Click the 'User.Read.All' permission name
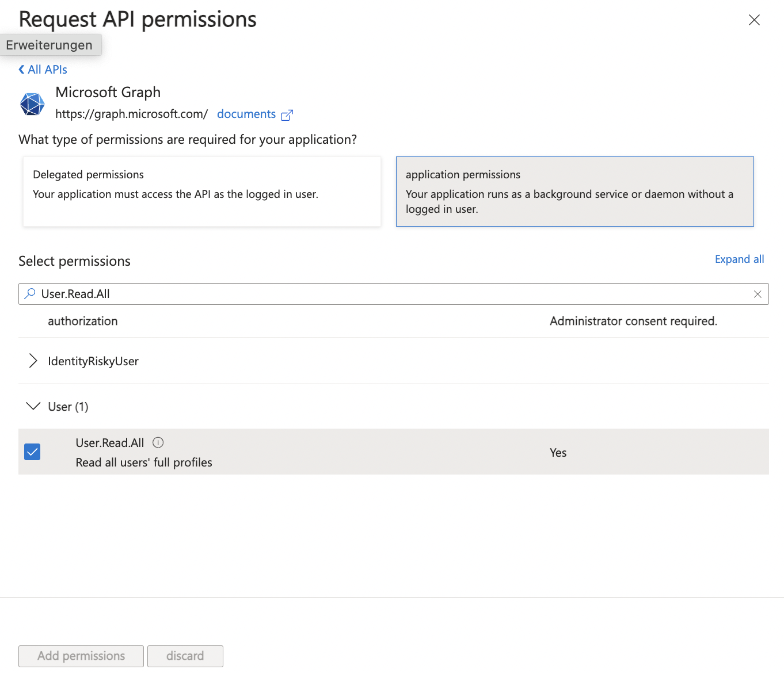 tap(110, 443)
